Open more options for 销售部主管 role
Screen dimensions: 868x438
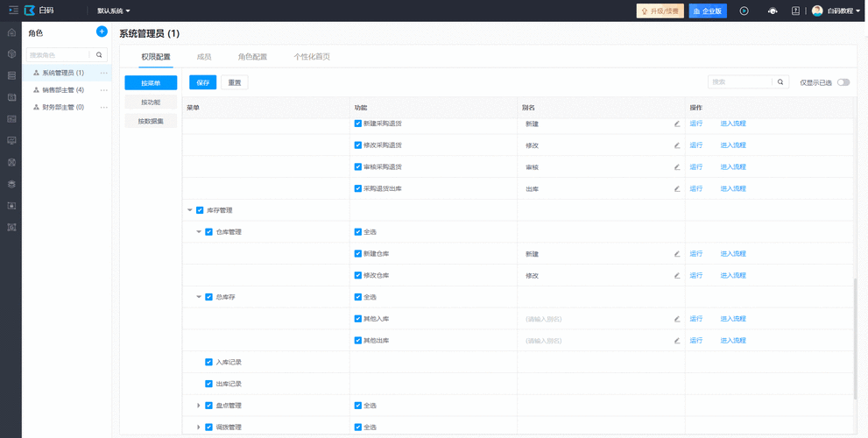click(104, 90)
